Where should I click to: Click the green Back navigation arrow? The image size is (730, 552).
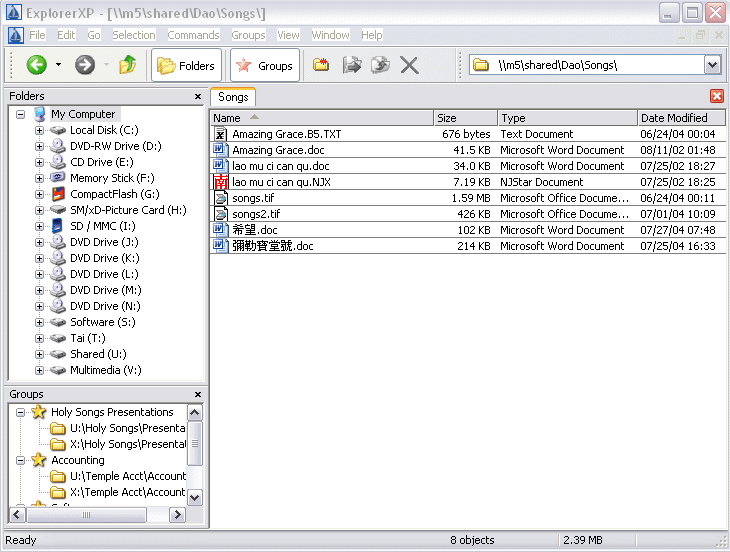(x=37, y=65)
